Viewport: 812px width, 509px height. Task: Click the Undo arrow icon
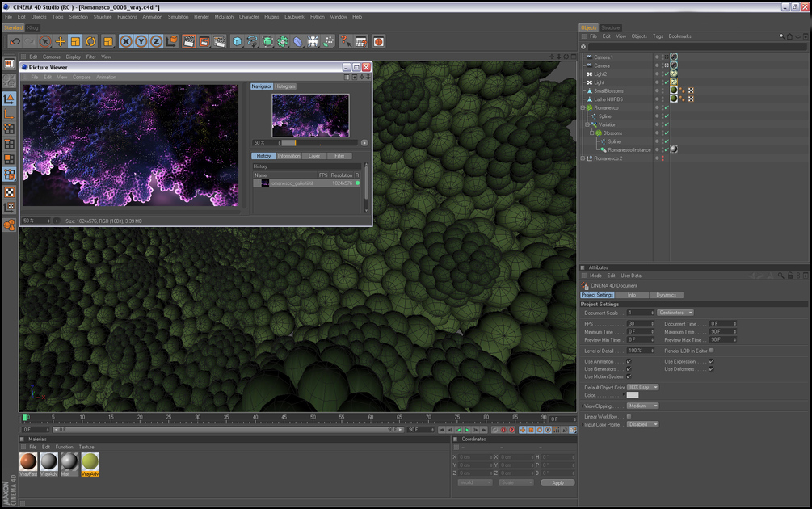click(15, 41)
